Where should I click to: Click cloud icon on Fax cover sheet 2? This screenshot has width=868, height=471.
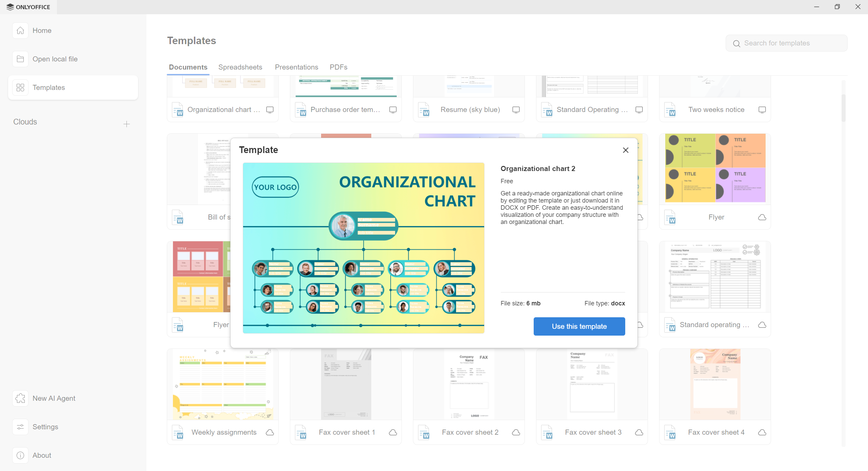516,432
